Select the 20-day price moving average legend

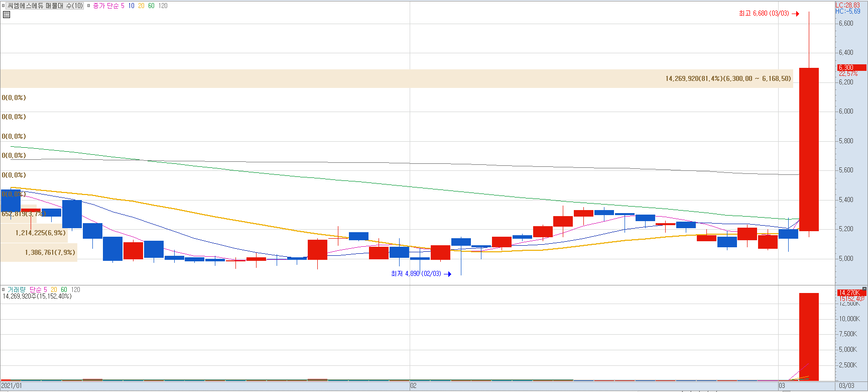point(141,6)
